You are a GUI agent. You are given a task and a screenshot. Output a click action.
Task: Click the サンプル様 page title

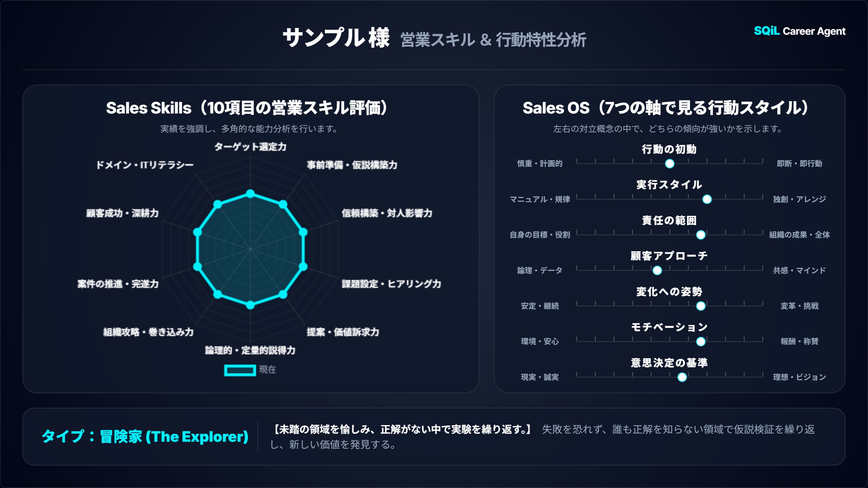click(336, 38)
